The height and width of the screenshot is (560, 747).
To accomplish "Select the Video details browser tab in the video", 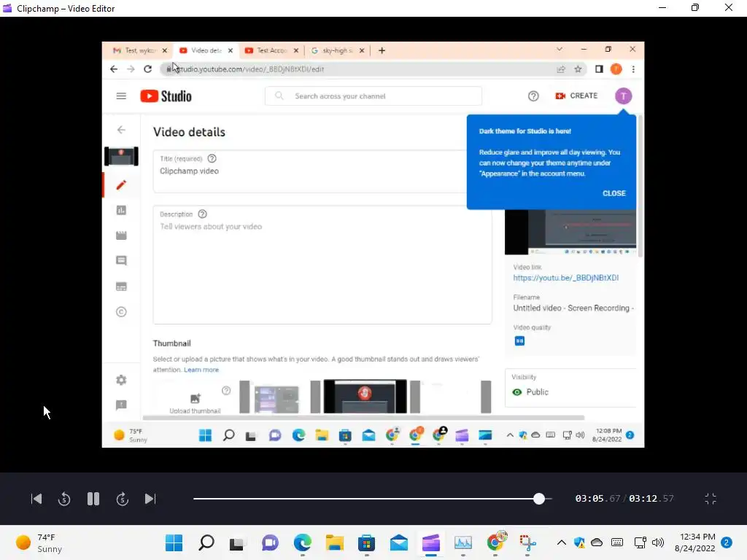I will 206,50.
